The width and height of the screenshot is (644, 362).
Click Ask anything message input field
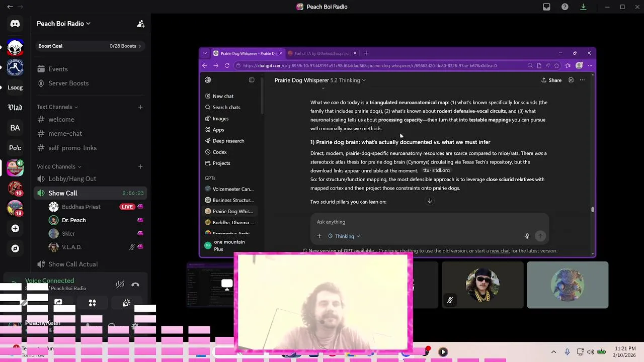[429, 222]
